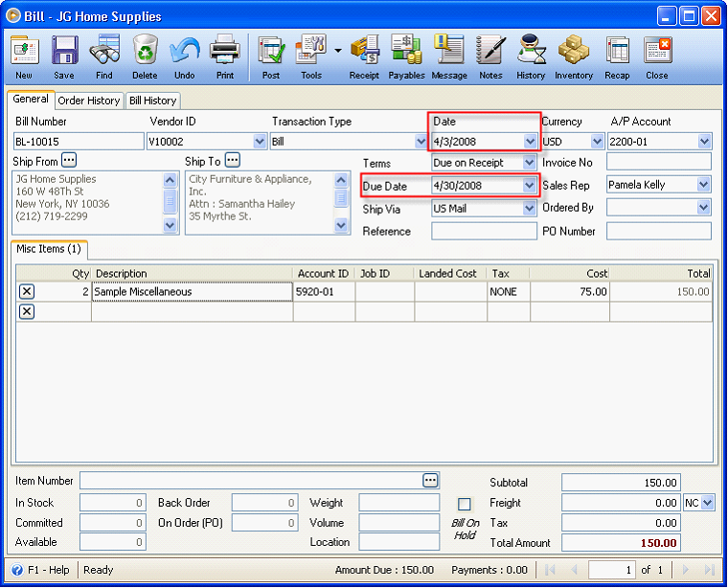728x588 pixels.
Task: Click the Reference input field
Action: (x=484, y=231)
